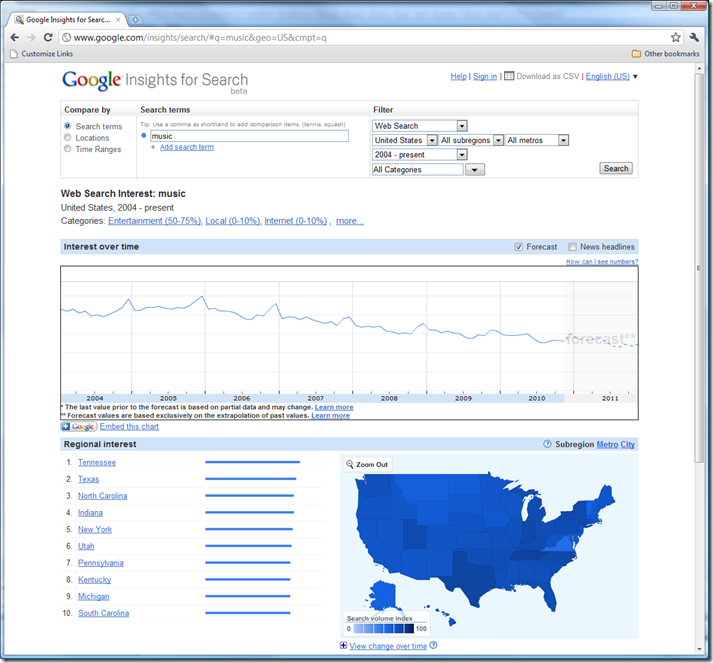The width and height of the screenshot is (713, 663).
Task: Click the Add search term link
Action: pyautogui.click(x=186, y=147)
